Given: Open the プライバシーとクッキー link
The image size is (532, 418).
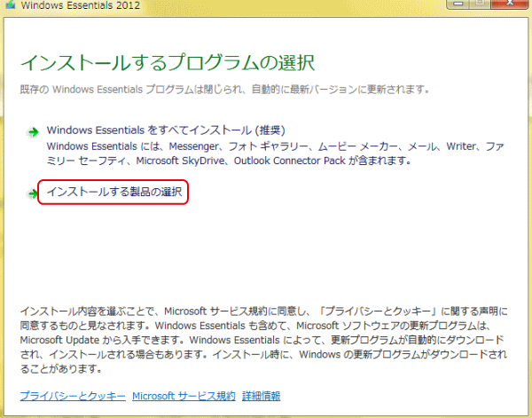Looking at the screenshot, I should (x=73, y=396).
